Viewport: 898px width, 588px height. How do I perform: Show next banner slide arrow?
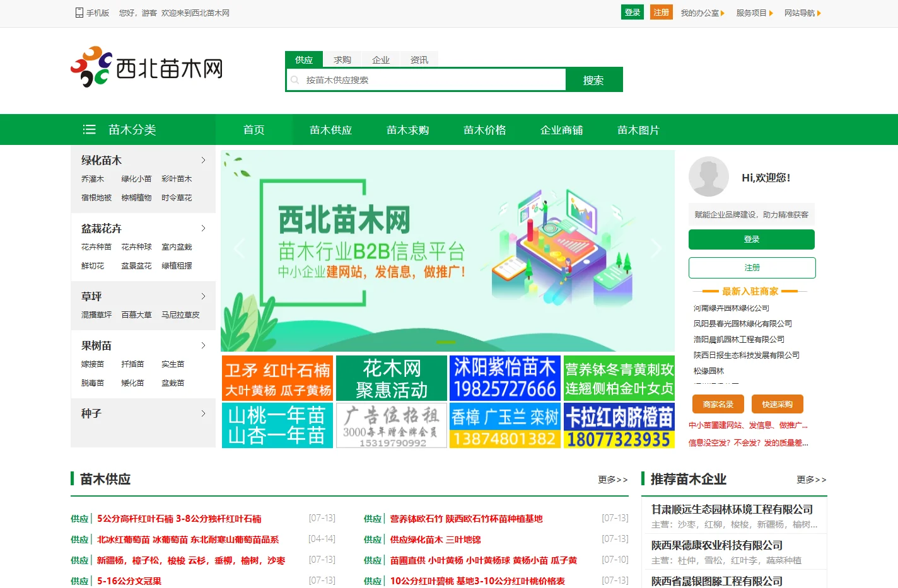point(656,248)
